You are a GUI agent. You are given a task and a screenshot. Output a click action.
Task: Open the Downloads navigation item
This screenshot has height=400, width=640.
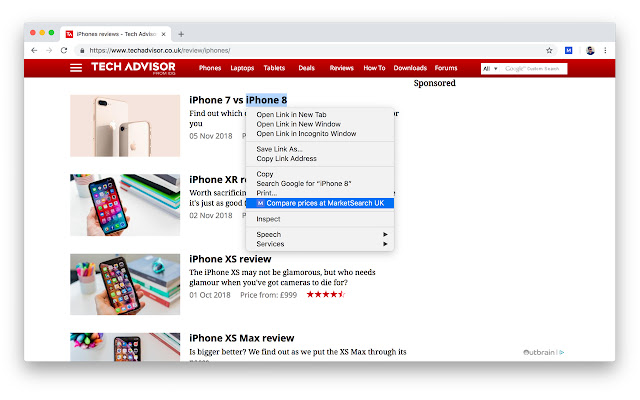410,68
